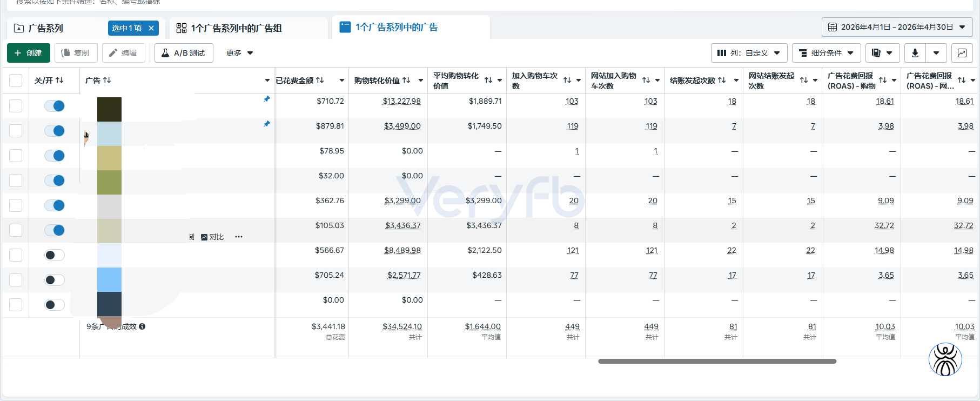
Task: Clear the 选中1项 selection X
Action: tap(151, 28)
